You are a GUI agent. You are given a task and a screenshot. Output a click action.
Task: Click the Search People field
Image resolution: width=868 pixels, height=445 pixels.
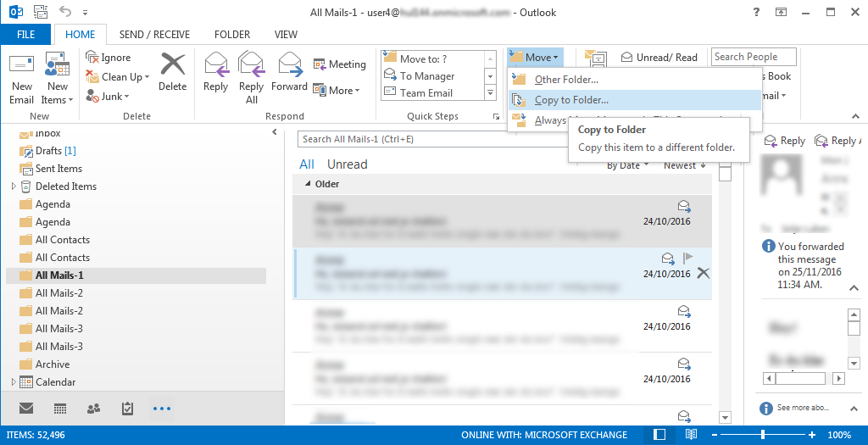point(754,57)
